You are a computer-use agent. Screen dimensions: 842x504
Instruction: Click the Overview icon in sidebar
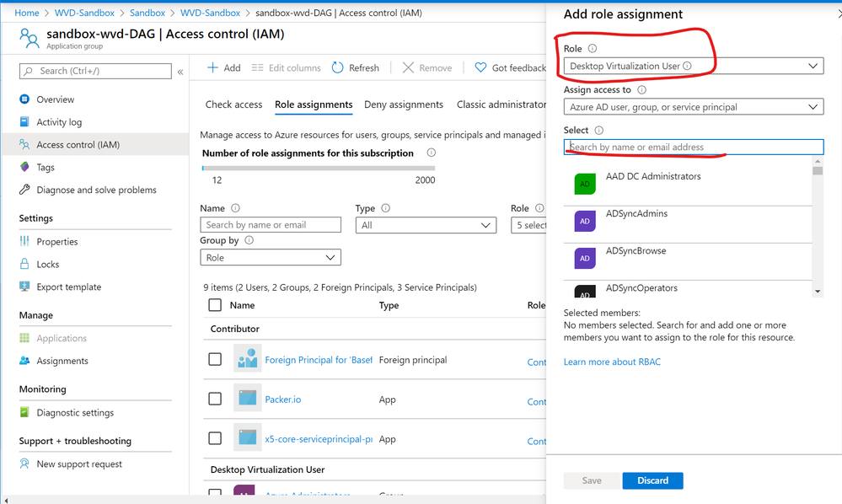click(24, 99)
